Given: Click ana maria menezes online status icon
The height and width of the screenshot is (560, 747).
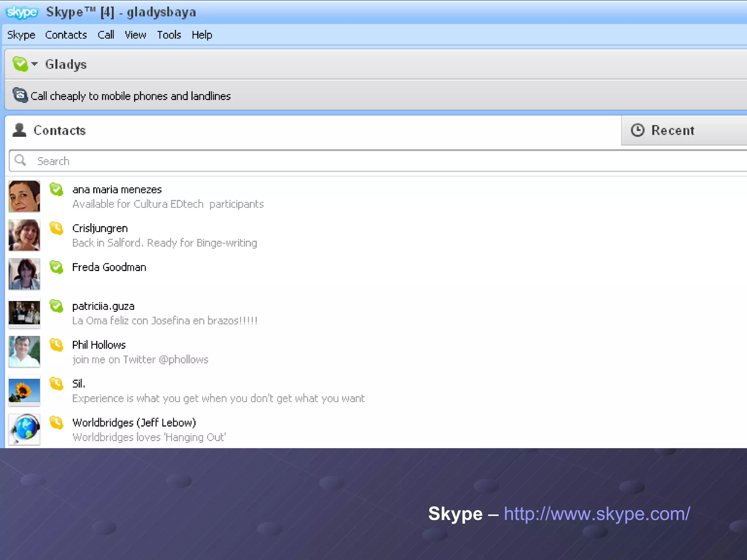Looking at the screenshot, I should pyautogui.click(x=57, y=189).
